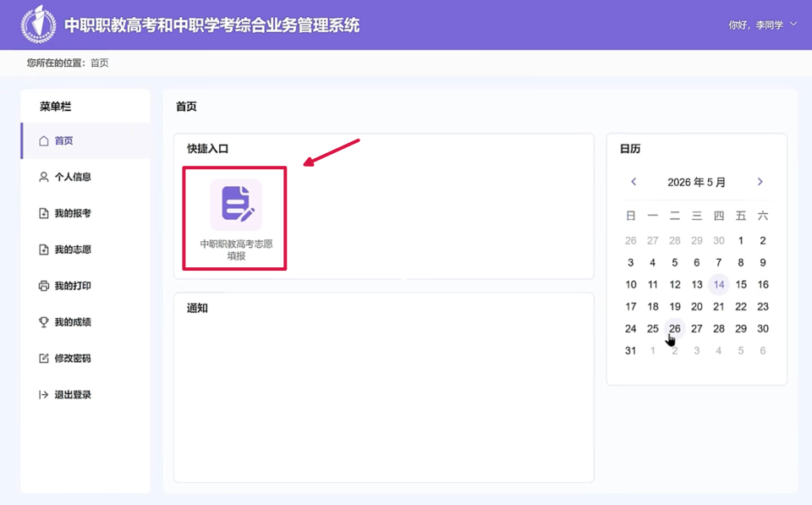Select May 17 in the calendar
This screenshot has height=505, width=812.
tap(631, 306)
